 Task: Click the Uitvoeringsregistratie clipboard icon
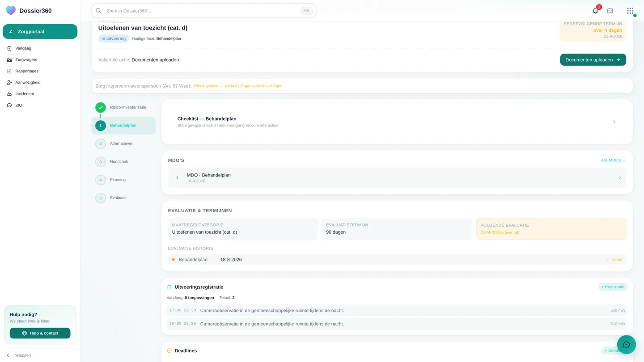169,287
